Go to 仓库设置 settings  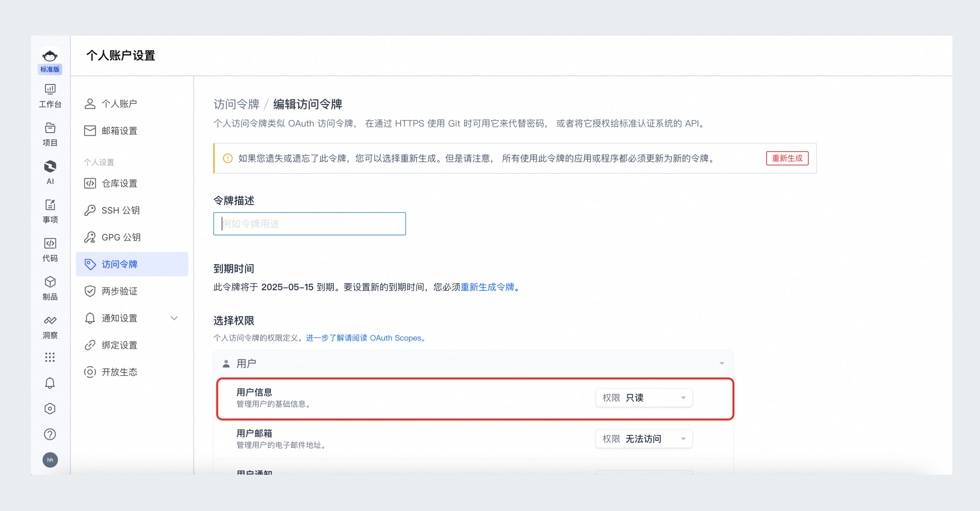pyautogui.click(x=132, y=183)
